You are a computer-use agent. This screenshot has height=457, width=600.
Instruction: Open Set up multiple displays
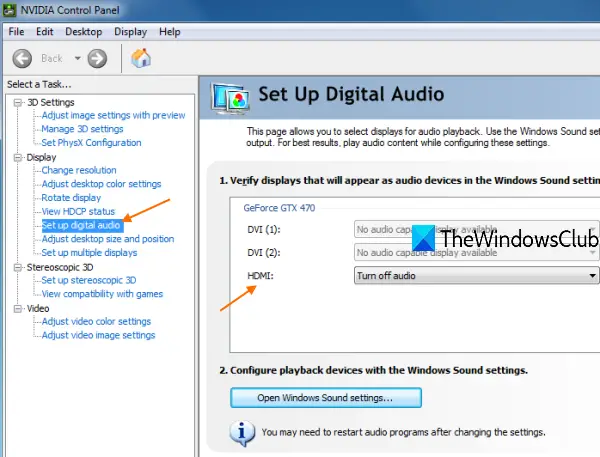pos(89,253)
